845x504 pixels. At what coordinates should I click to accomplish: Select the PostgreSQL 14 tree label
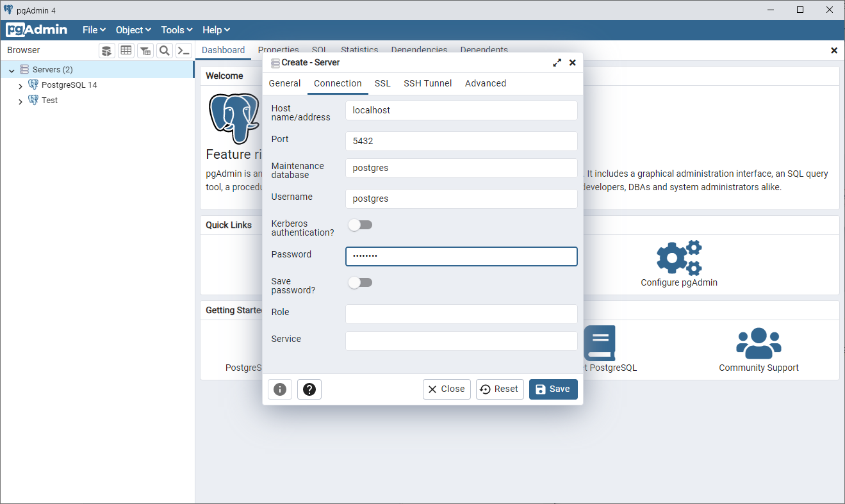[x=69, y=85]
